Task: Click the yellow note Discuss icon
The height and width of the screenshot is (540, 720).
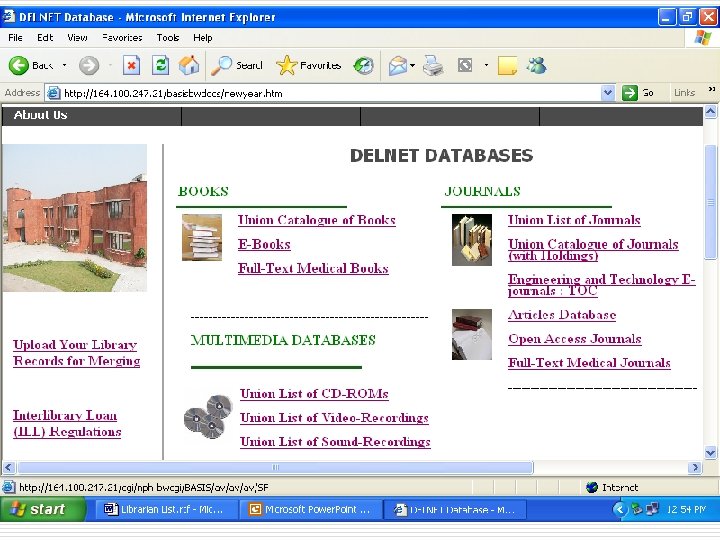Action: click(507, 66)
